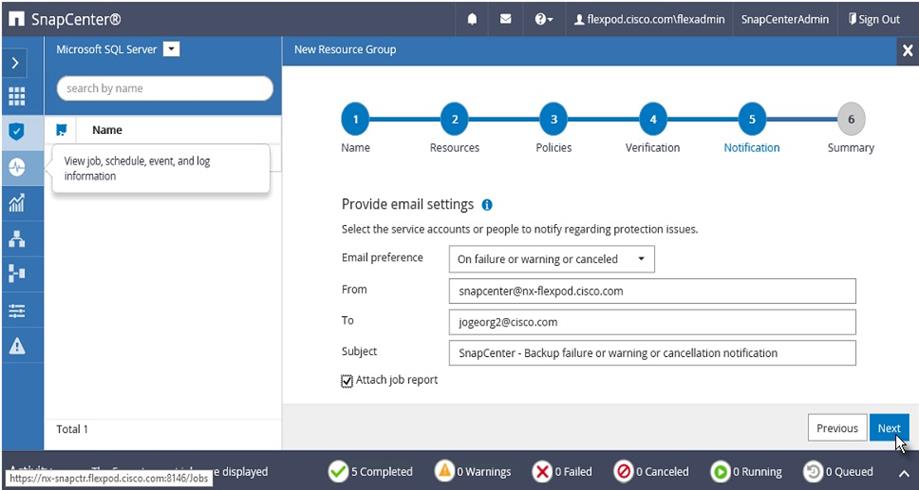Click the From email address field

coord(652,291)
